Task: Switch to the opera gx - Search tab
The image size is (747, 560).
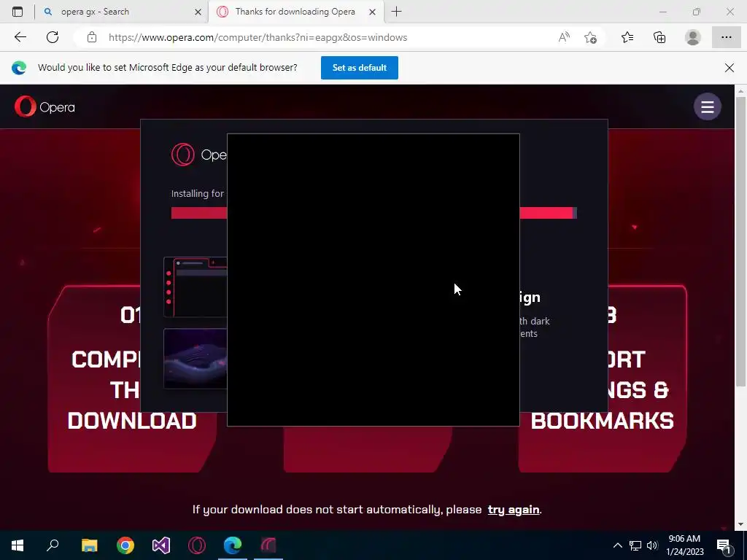Action: point(122,12)
